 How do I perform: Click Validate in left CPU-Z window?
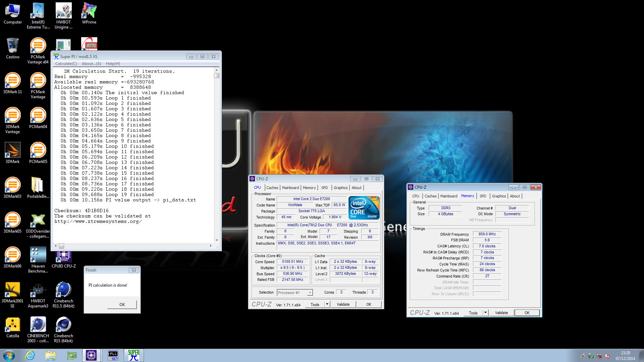click(x=343, y=304)
